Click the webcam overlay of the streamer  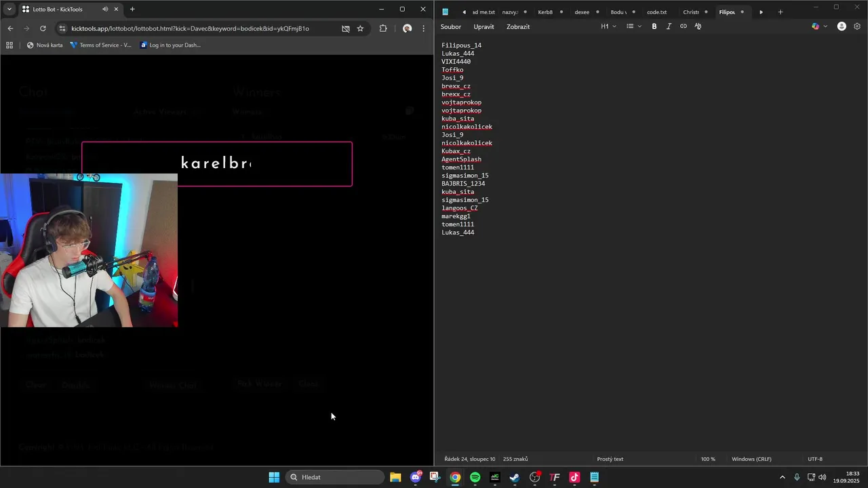[x=89, y=251]
